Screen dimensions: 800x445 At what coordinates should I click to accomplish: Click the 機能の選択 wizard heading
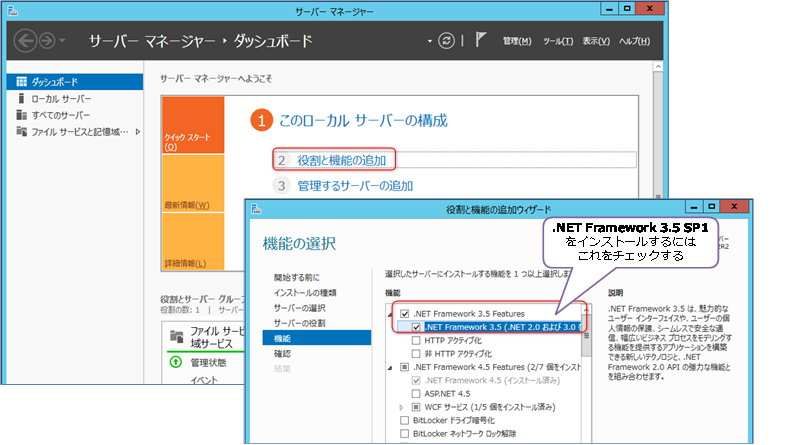299,243
